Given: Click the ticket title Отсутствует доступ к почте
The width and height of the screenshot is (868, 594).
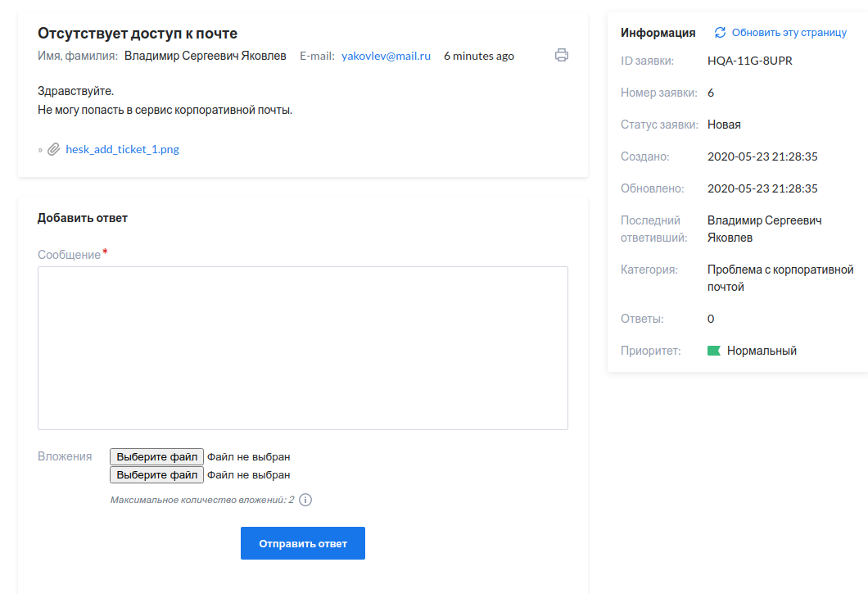Looking at the screenshot, I should click(138, 34).
